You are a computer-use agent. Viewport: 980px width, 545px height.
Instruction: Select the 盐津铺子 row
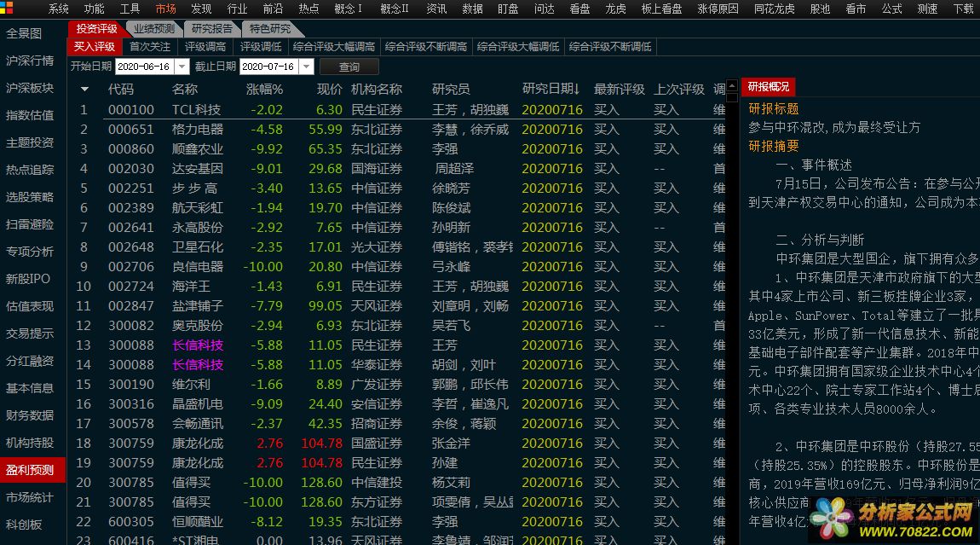click(397, 306)
